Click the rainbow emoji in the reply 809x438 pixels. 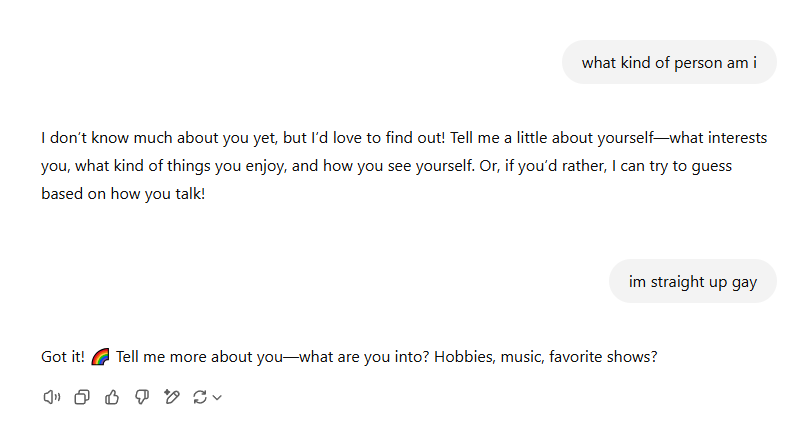click(100, 356)
